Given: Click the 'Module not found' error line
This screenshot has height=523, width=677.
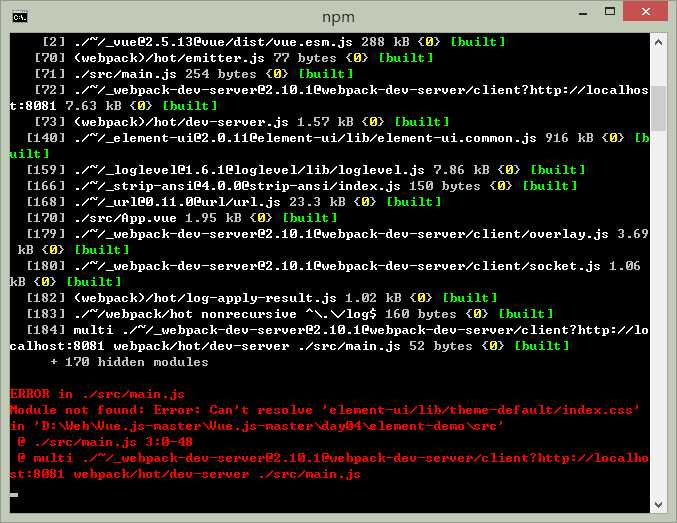Looking at the screenshot, I should [x=324, y=410].
